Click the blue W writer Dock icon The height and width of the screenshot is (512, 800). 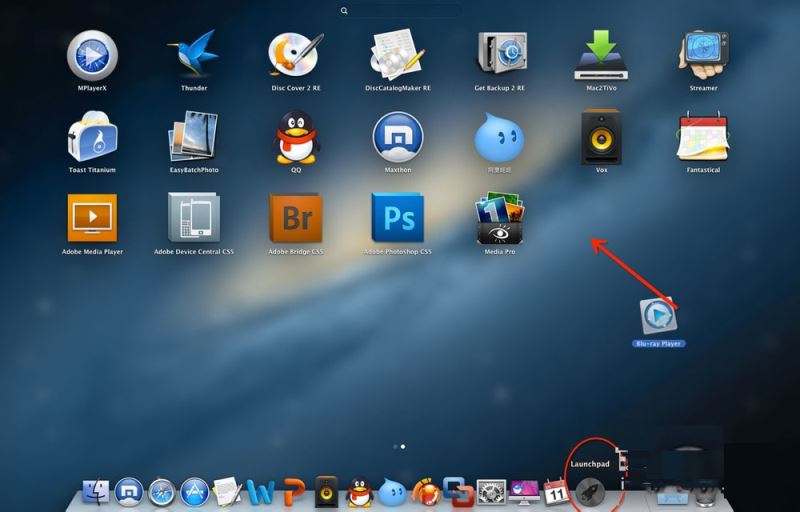(x=261, y=492)
